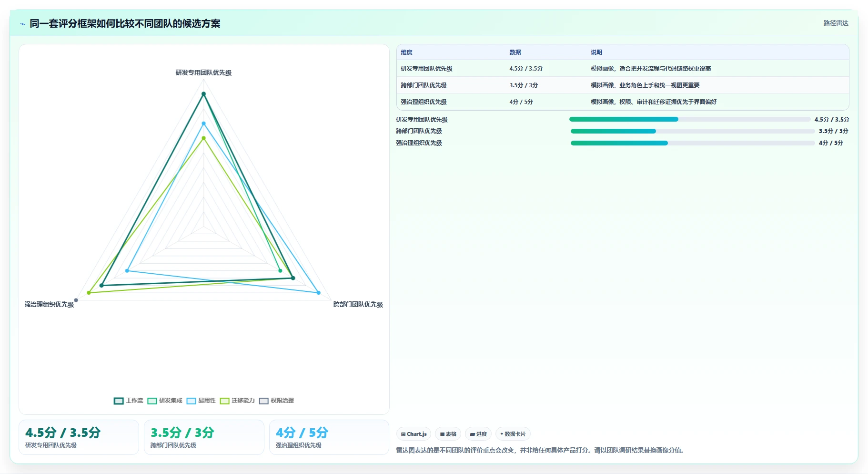Show or hide the 权限治理 legend series
Viewport: 868px width, 474px height.
point(276,401)
